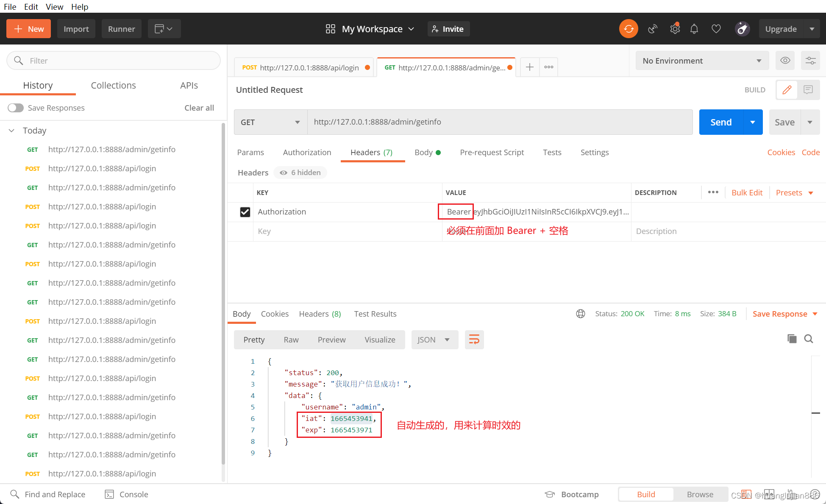826x504 pixels.
Task: Click the Invite button
Action: 448,29
